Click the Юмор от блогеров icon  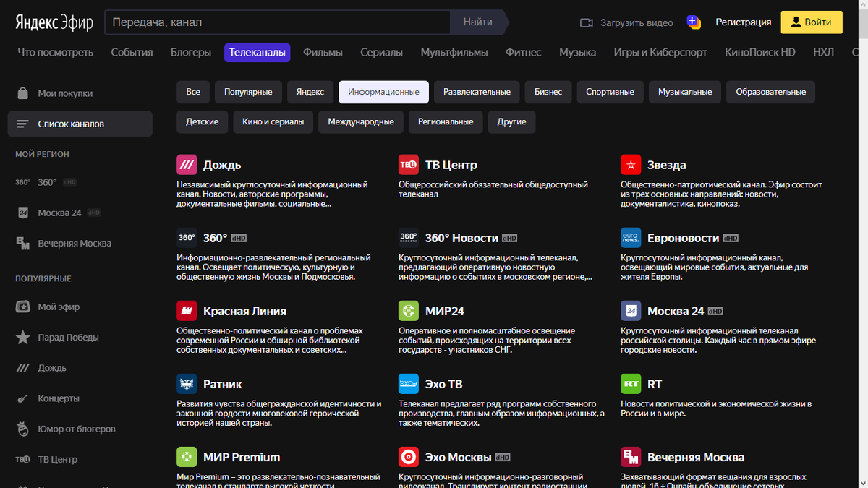coord(23,429)
